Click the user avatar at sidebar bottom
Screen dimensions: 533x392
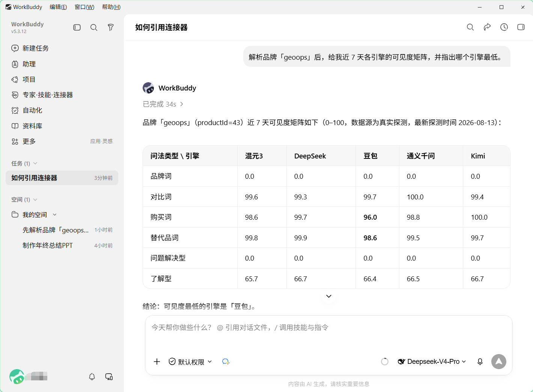pos(17,377)
